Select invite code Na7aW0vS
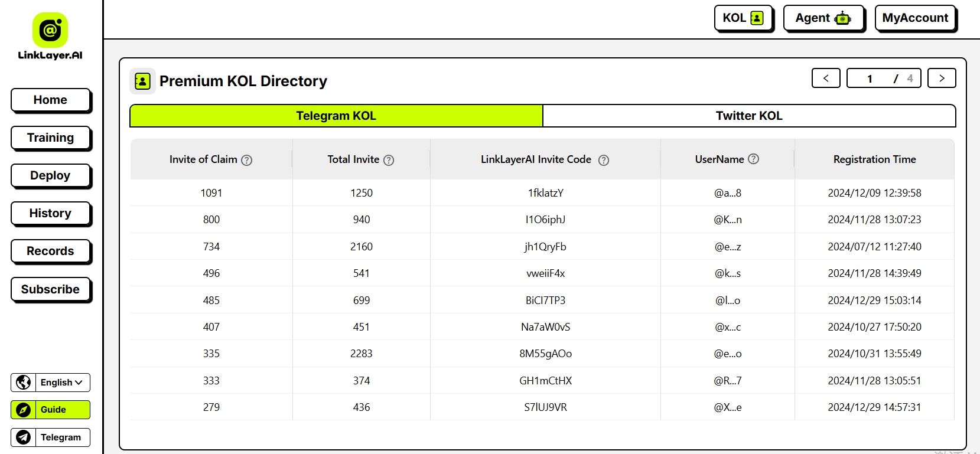Viewport: 980px width, 454px height. (546, 327)
